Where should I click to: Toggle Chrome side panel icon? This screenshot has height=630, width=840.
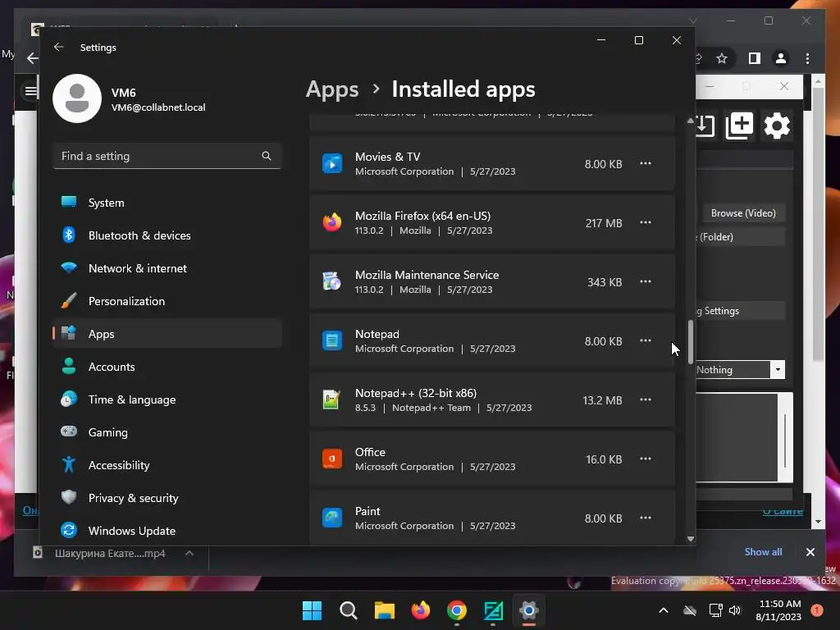click(x=755, y=58)
